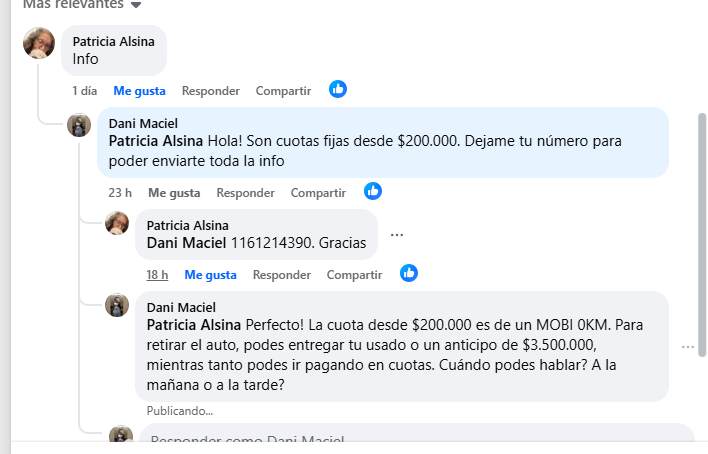
Task: Click Patricia Alsina's avatar on the Info comment
Action: 39,43
